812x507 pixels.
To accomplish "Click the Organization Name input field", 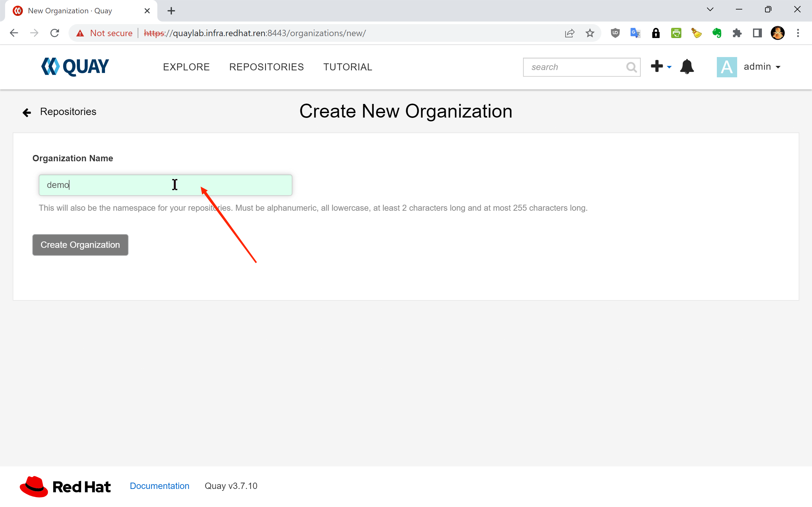I will [166, 185].
